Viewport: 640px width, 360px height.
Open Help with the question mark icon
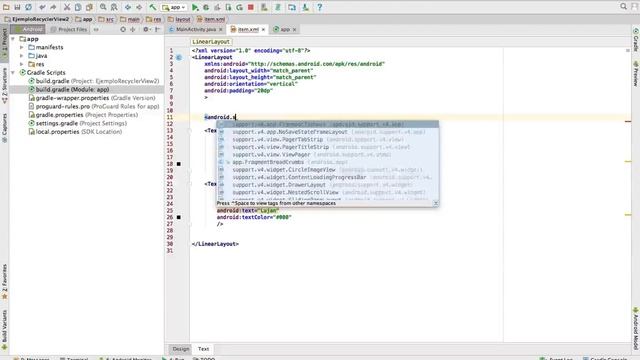click(320, 7)
